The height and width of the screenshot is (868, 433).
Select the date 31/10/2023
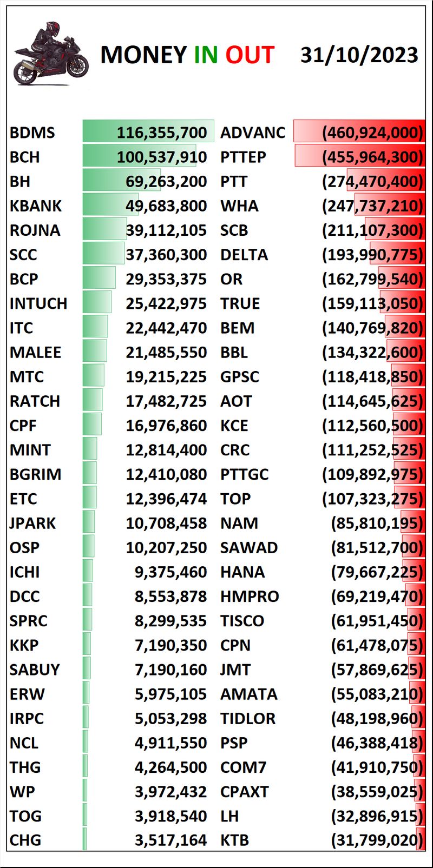pyautogui.click(x=359, y=55)
